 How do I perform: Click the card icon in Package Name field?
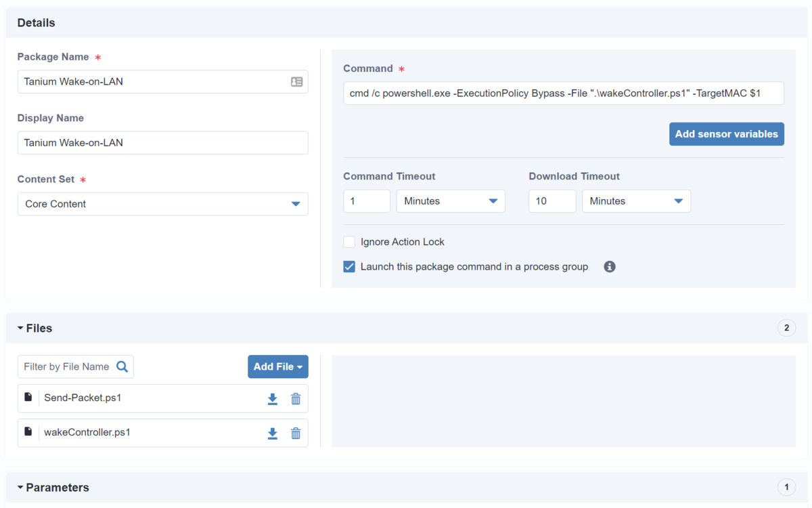pyautogui.click(x=296, y=82)
